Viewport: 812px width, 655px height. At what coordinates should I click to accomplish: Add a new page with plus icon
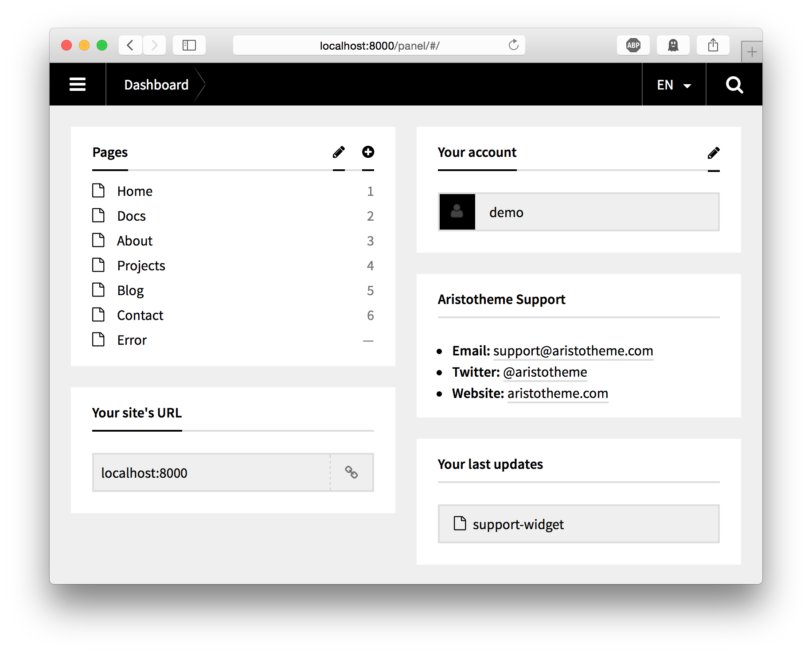(368, 152)
